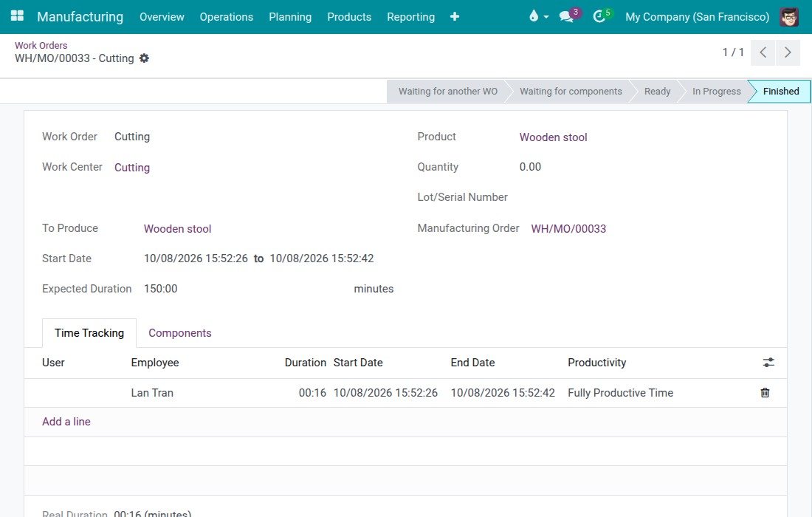The image size is (812, 517).
Task: Open manufacturing order WH/MO/00033 link
Action: coord(568,229)
